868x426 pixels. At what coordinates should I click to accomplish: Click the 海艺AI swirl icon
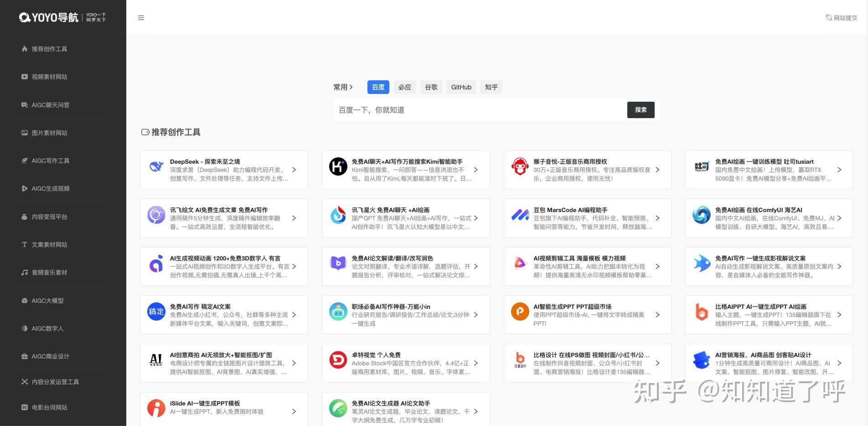(x=702, y=215)
